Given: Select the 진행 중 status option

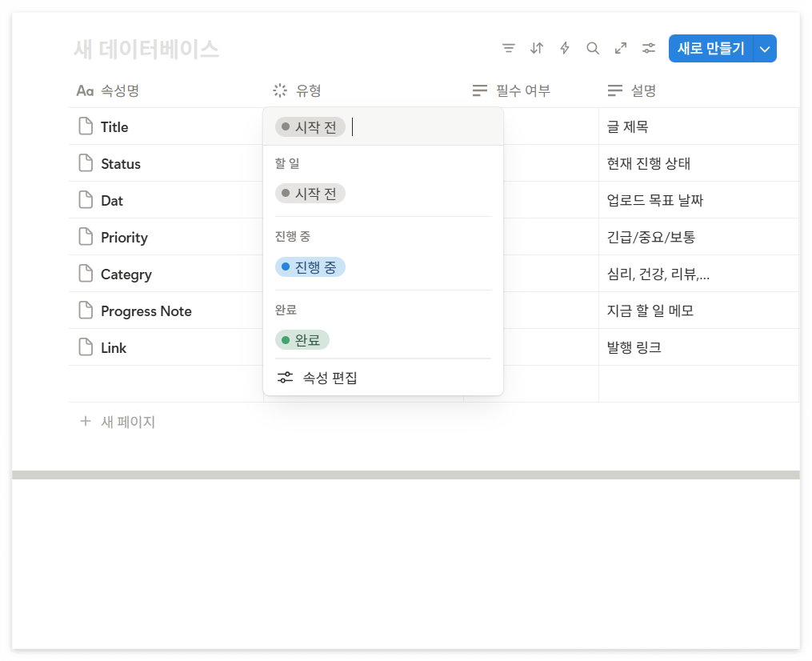Looking at the screenshot, I should click(310, 267).
